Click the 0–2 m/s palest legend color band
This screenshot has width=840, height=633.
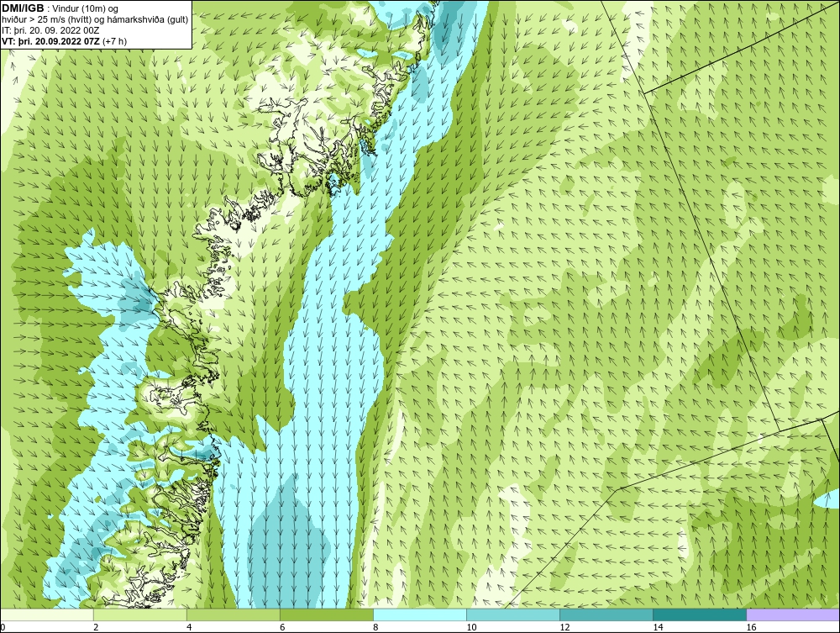click(47, 615)
